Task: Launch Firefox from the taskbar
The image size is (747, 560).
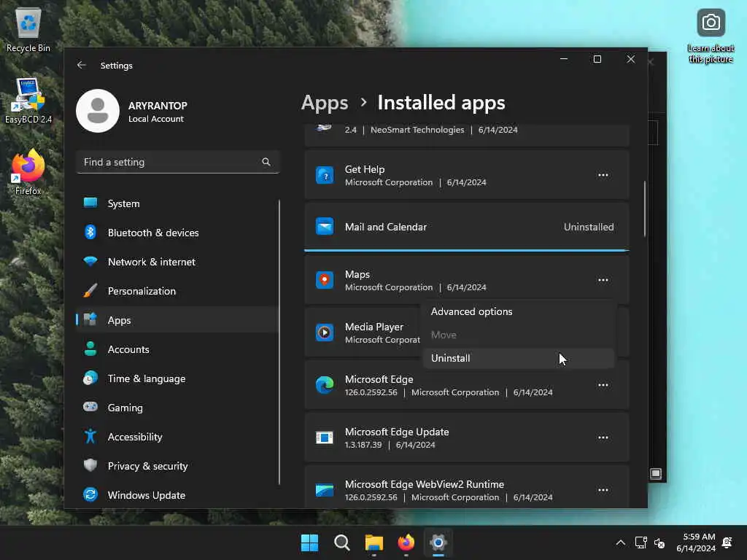Action: pos(406,542)
